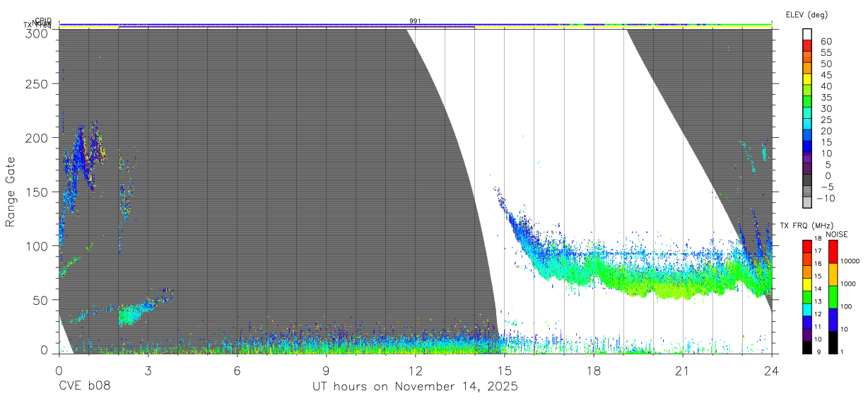Click the red segment of TX FRQ colorbar
The height and width of the screenshot is (401, 868).
[807, 246]
